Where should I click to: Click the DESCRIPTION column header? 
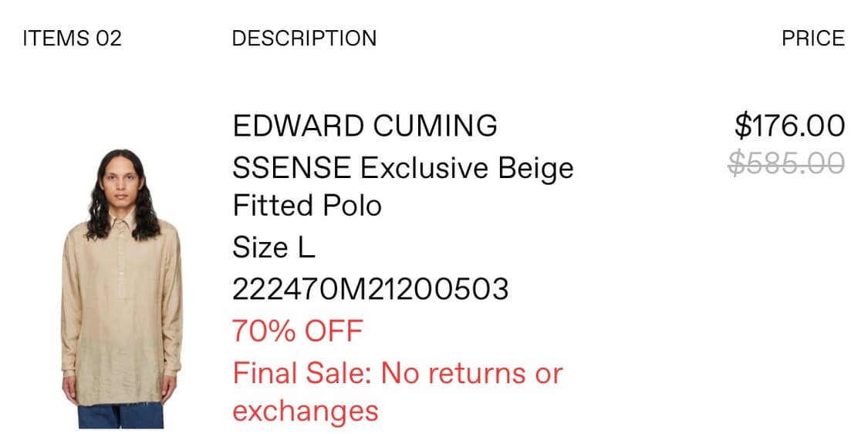point(304,39)
